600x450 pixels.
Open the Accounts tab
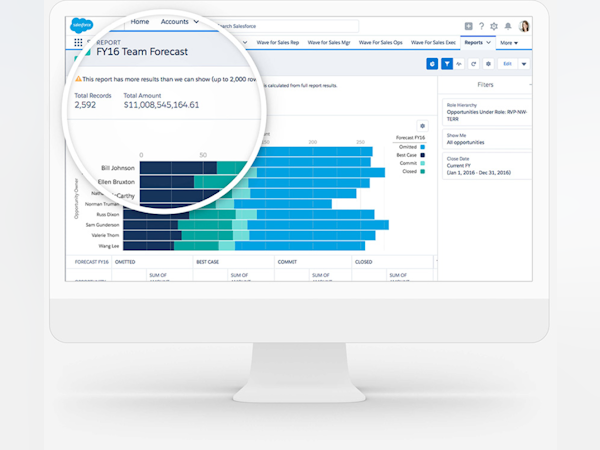[174, 22]
